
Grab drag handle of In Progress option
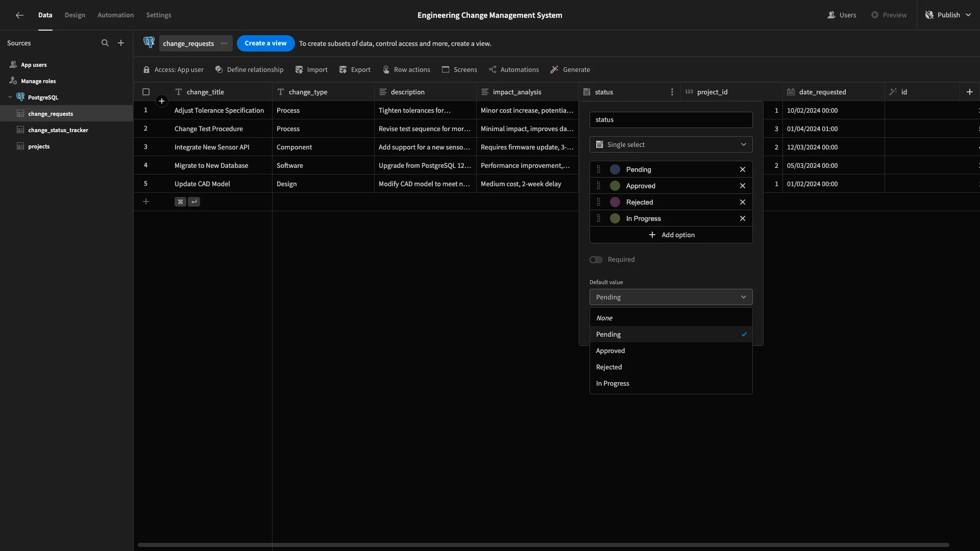[x=599, y=218]
